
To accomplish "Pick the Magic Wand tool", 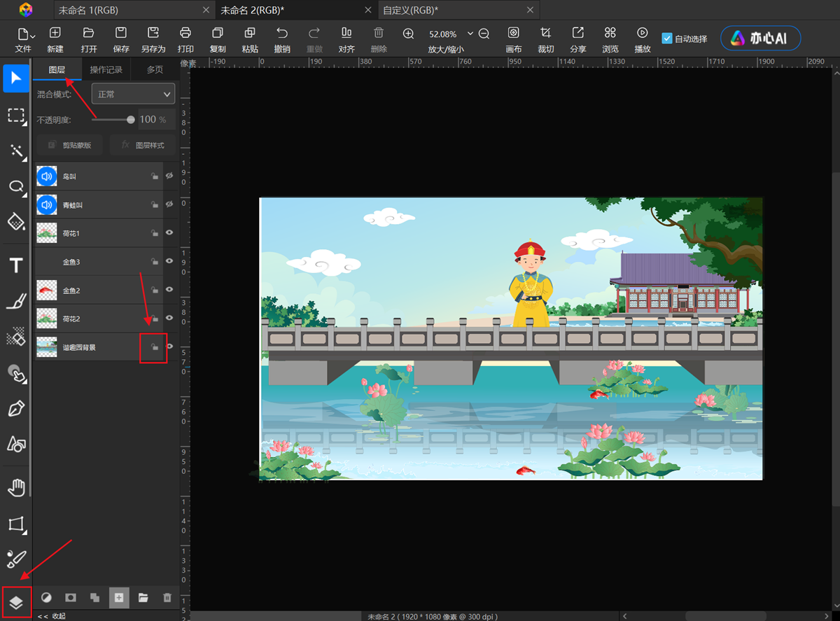I will pyautogui.click(x=16, y=151).
